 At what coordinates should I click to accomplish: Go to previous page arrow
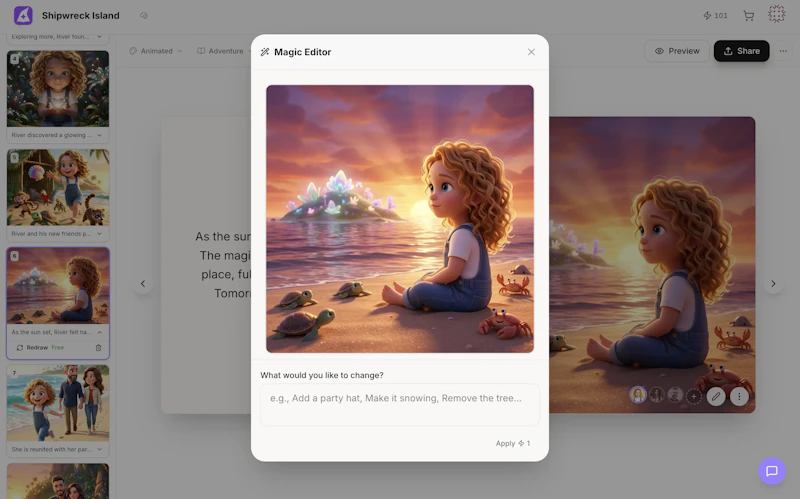click(x=143, y=284)
